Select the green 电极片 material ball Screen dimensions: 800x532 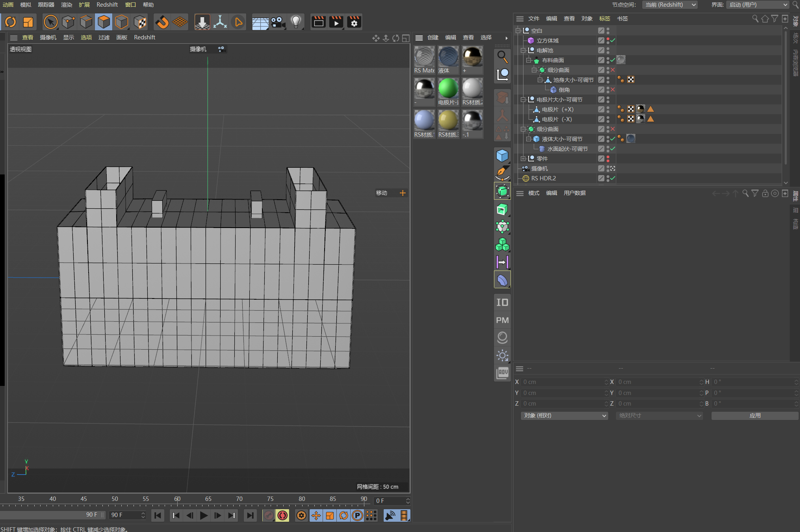click(448, 88)
